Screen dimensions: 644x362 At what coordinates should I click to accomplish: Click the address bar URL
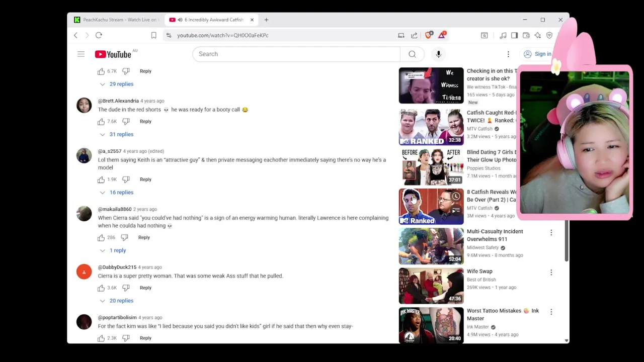coord(223,35)
